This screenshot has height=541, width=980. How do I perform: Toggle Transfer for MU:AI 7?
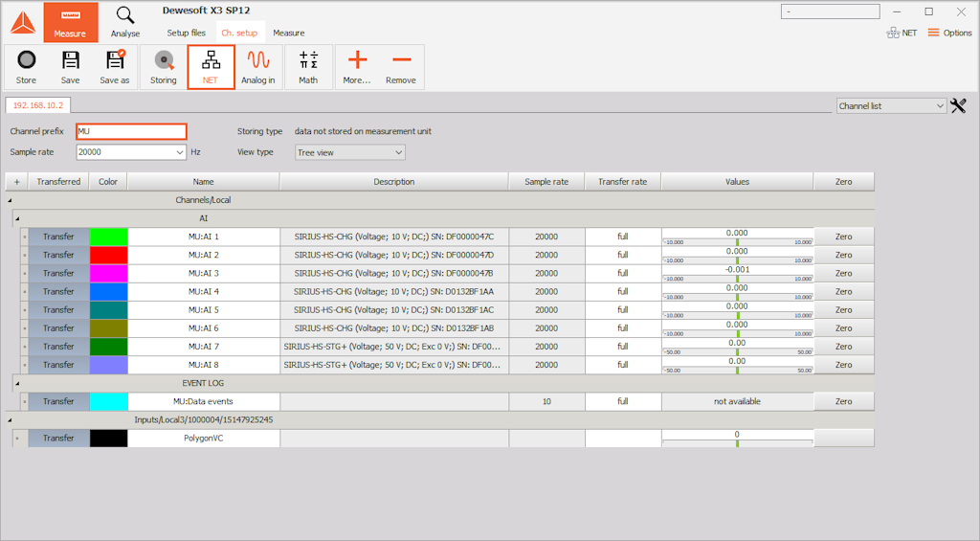(58, 346)
